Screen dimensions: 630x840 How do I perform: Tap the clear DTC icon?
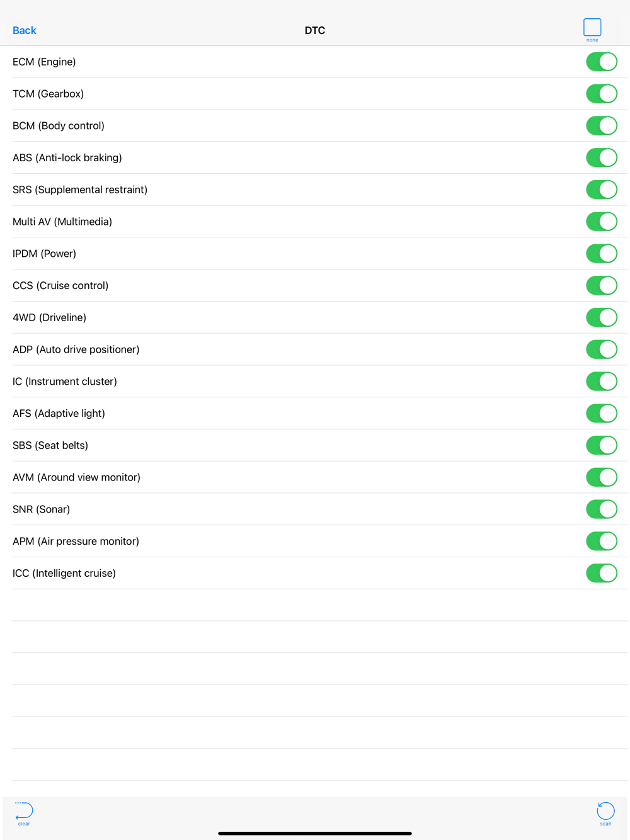point(24,814)
